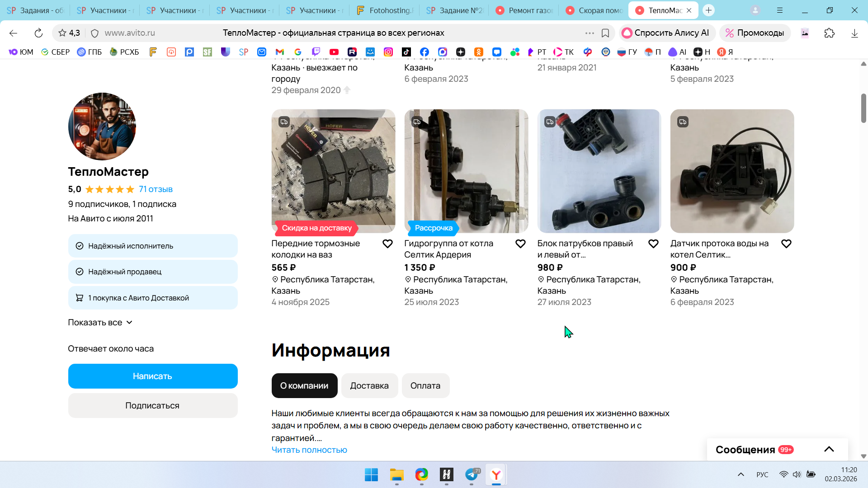Open the downloads arrow icon

pyautogui.click(x=854, y=33)
